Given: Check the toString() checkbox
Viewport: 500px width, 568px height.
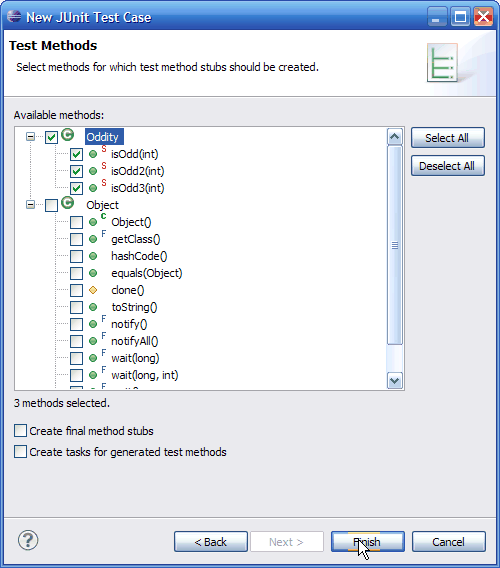Looking at the screenshot, I should click(76, 308).
